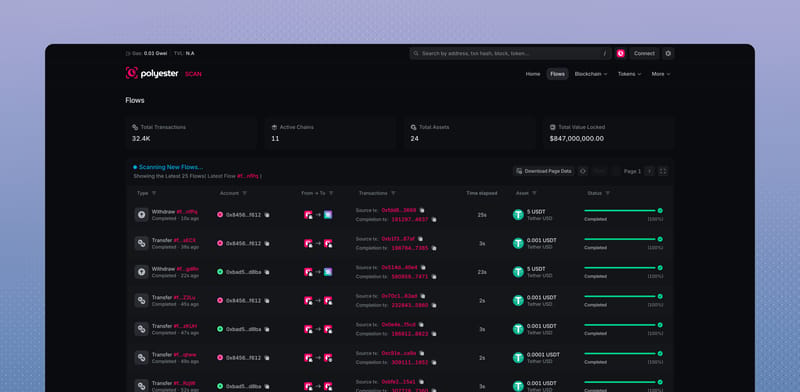The height and width of the screenshot is (392, 800).
Task: Click the transfer link icon of flow #t...sECX
Action: (141, 243)
